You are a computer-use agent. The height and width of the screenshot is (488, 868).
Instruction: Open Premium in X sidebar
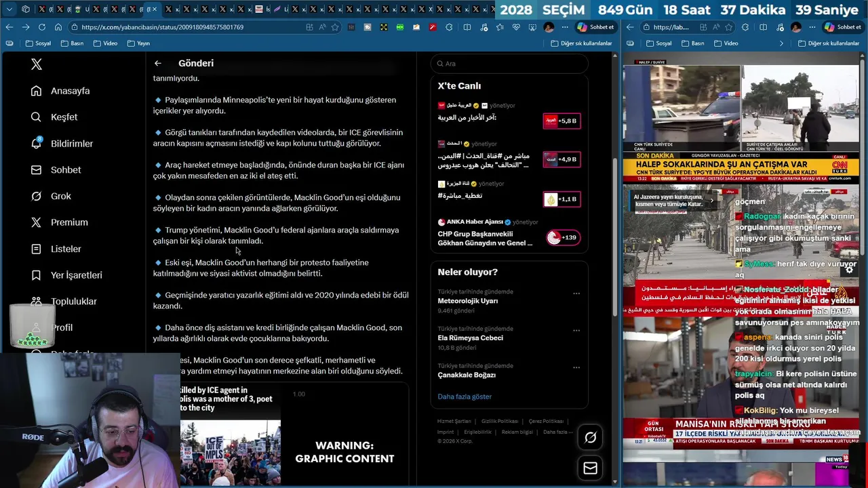click(59, 222)
